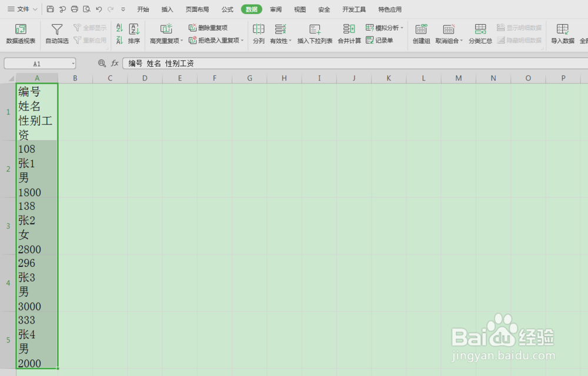
Task: Expand data validity (有效性) dropdown
Action: tap(290, 41)
